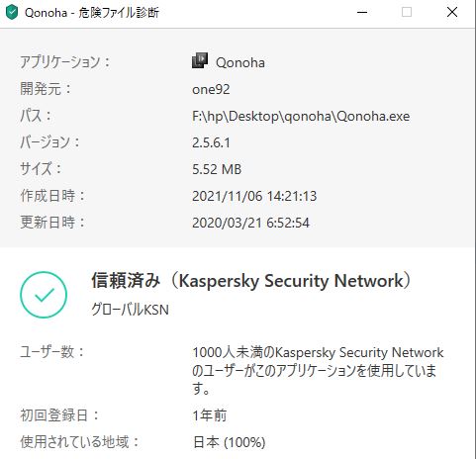476x459 pixels.
Task: Click the Kaspersky shield icon in title bar
Action: 12,13
